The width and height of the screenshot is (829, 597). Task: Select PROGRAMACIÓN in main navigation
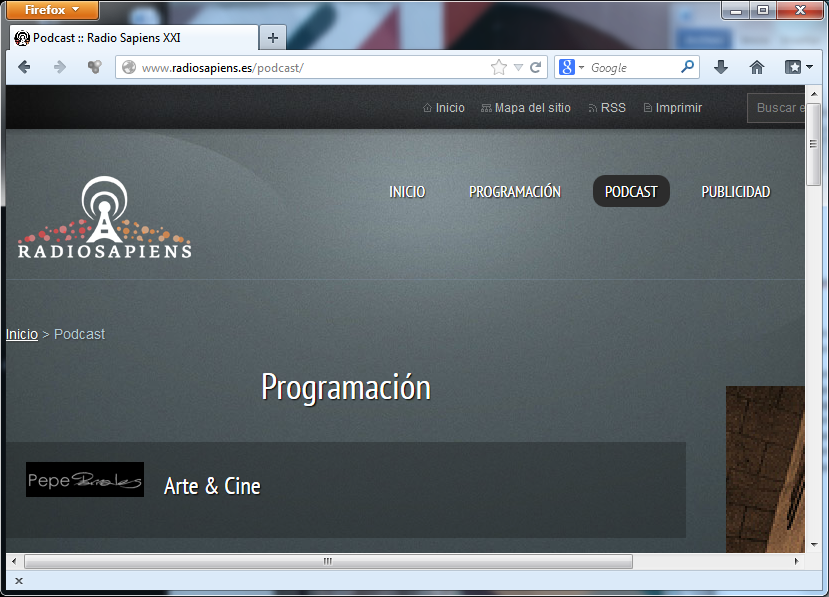pyautogui.click(x=515, y=191)
